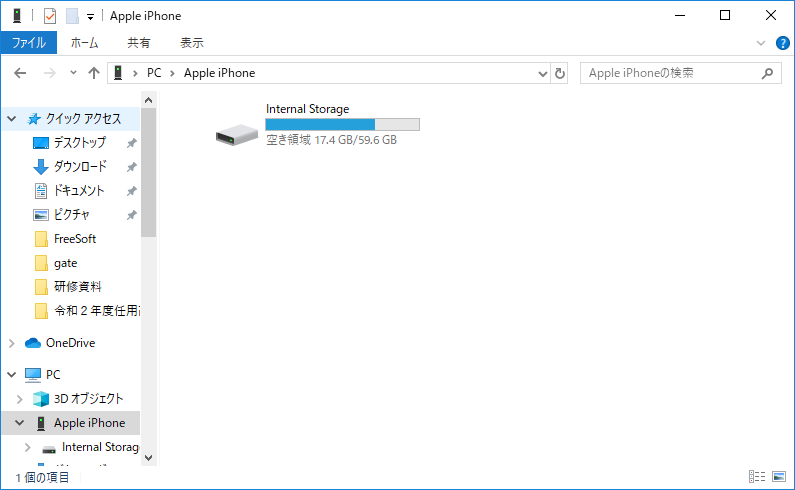Click the Quick Access star icon
This screenshot has width=795, height=490.
[x=33, y=119]
